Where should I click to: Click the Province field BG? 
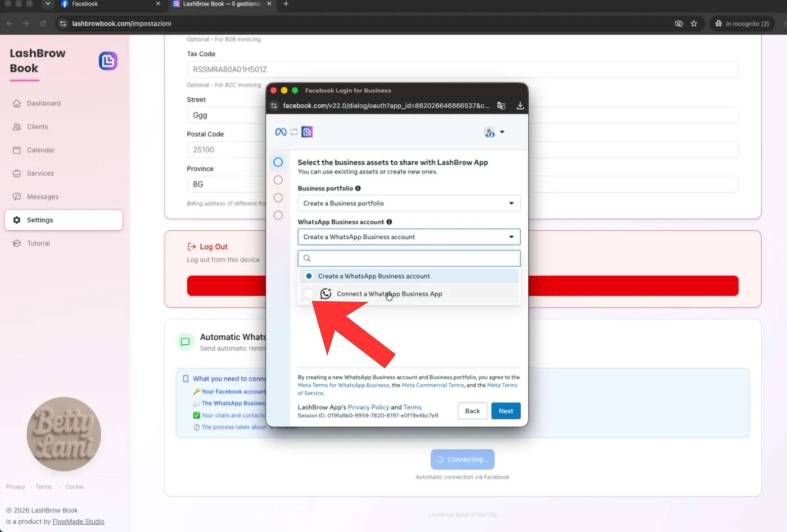[x=462, y=184]
